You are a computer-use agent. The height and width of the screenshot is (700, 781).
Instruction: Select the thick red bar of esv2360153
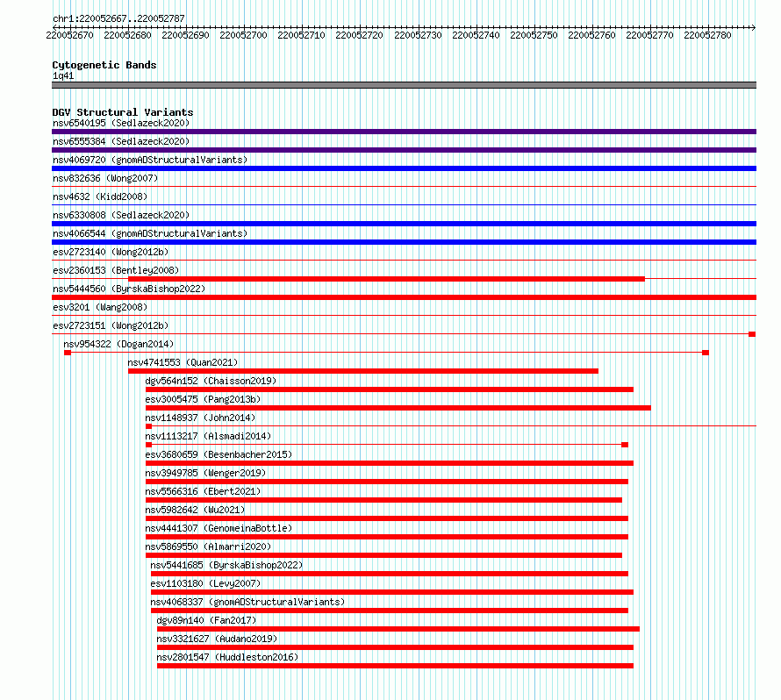pos(386,279)
